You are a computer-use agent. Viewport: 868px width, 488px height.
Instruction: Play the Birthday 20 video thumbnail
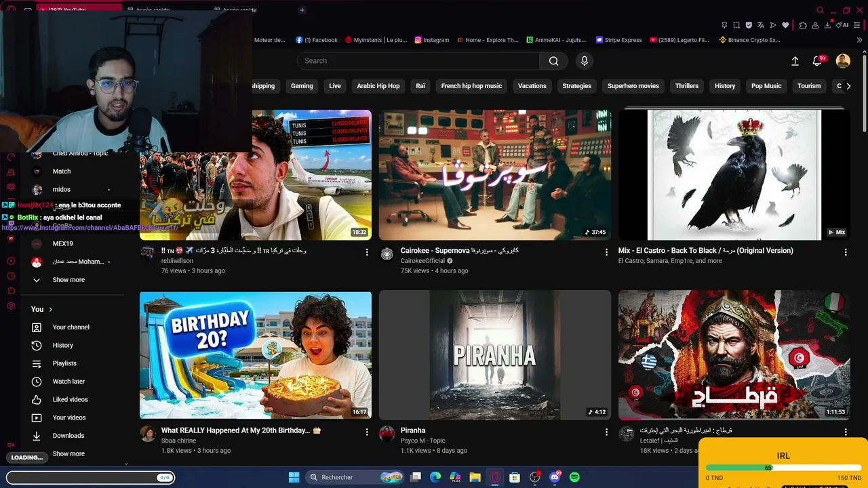tap(256, 355)
